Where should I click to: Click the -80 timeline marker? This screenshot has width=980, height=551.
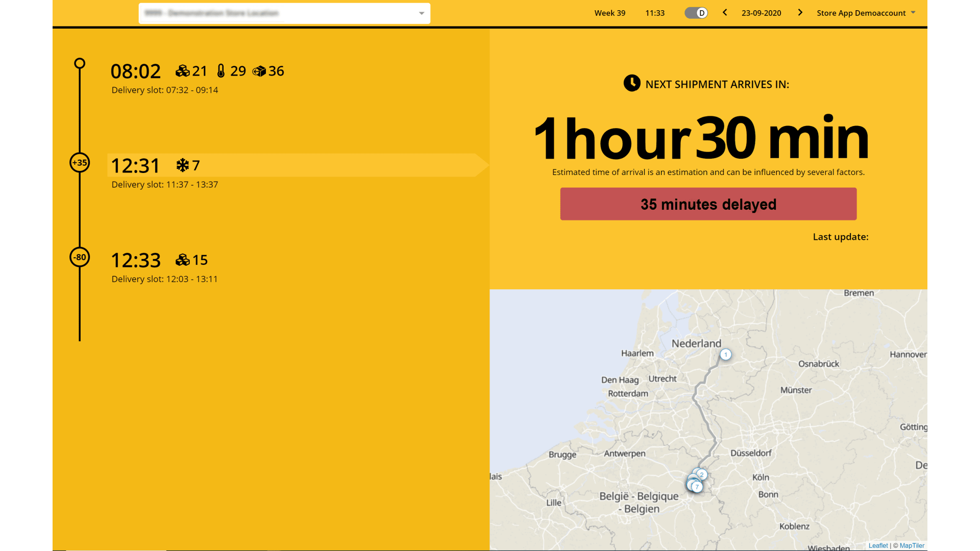tap(80, 257)
